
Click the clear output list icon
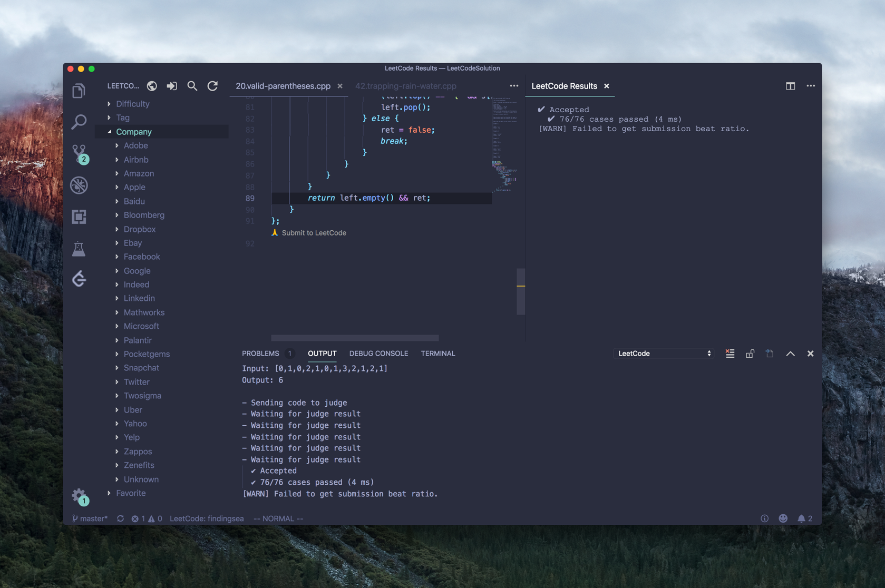click(730, 354)
